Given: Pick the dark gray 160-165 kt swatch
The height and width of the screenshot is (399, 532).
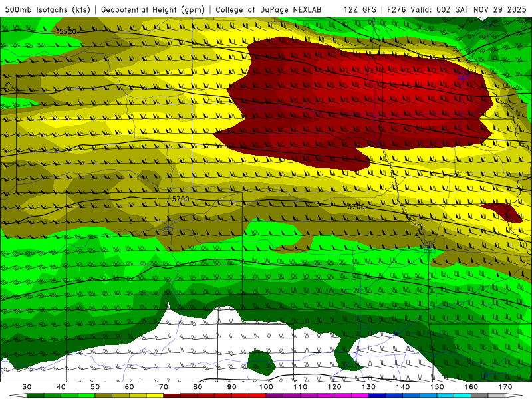Looking at the screenshot, I should tap(479, 396).
